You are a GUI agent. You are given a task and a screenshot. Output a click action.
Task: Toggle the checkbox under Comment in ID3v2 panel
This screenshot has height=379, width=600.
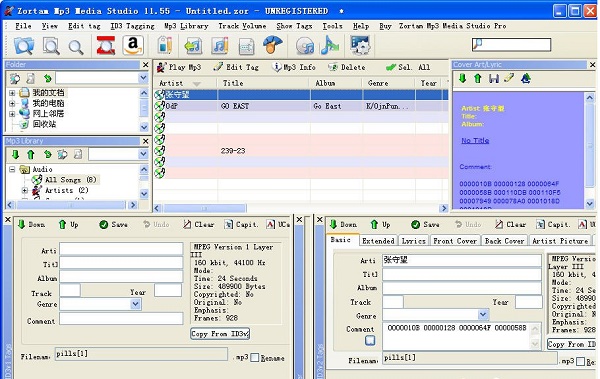pyautogui.click(x=370, y=340)
